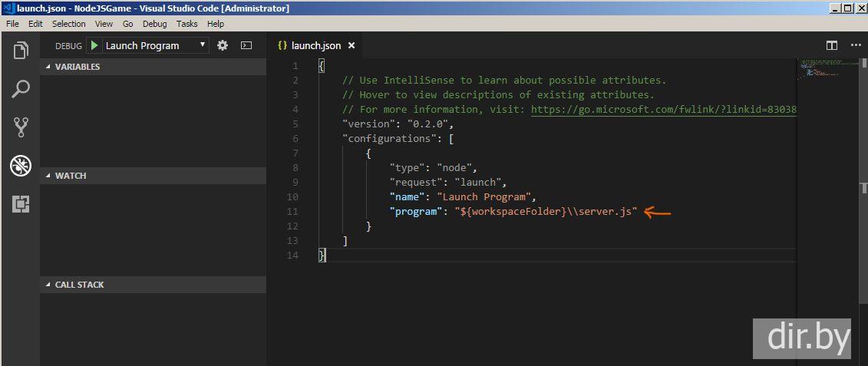Open the Extensions view icon
Image resolution: width=868 pixels, height=366 pixels.
[20, 203]
